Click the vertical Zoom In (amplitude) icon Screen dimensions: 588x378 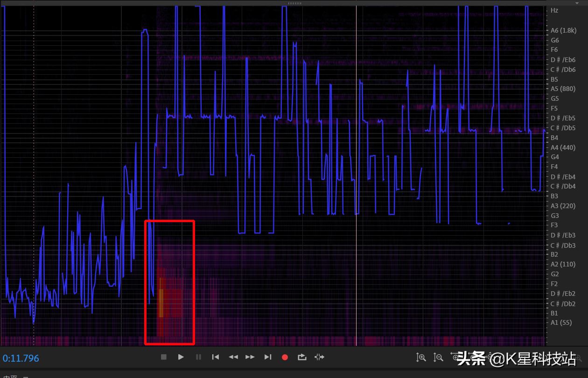[x=421, y=357]
